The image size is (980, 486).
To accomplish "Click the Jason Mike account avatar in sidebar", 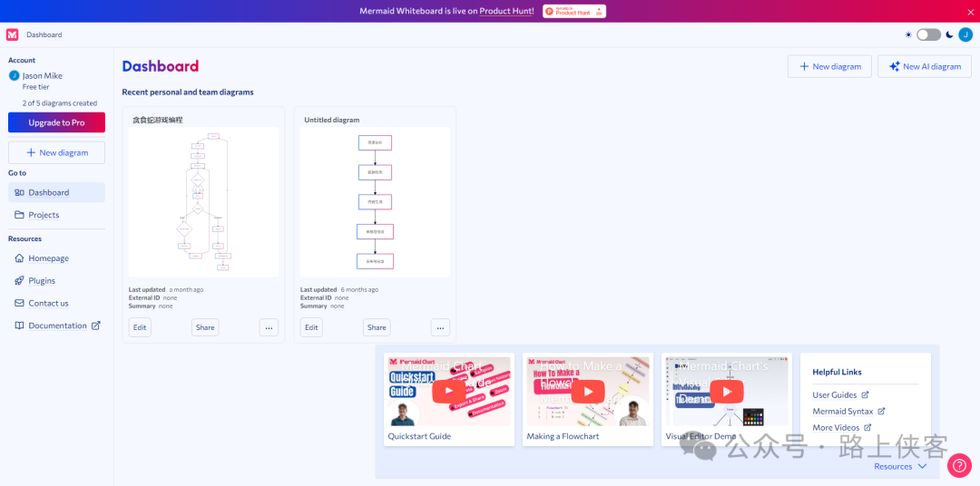I will 15,75.
